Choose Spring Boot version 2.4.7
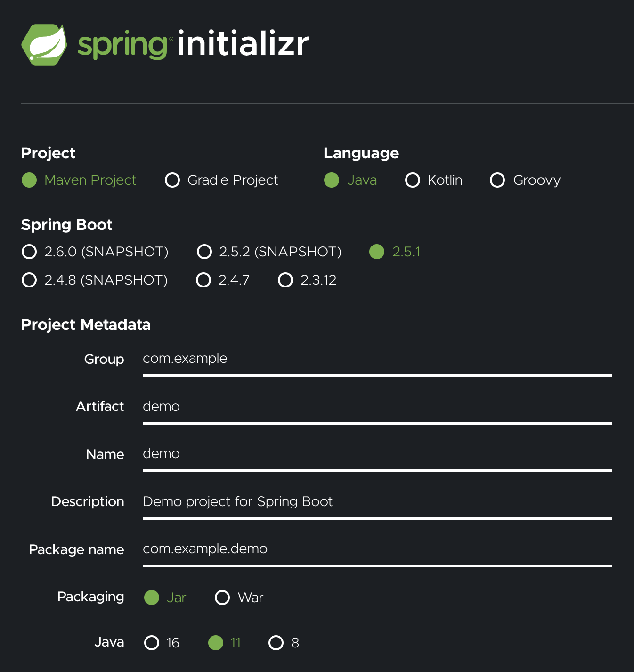 [x=203, y=280]
